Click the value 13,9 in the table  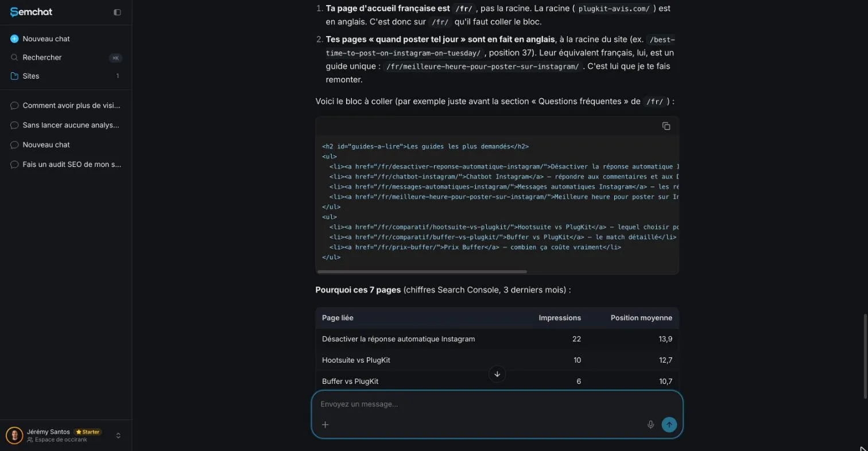665,339
